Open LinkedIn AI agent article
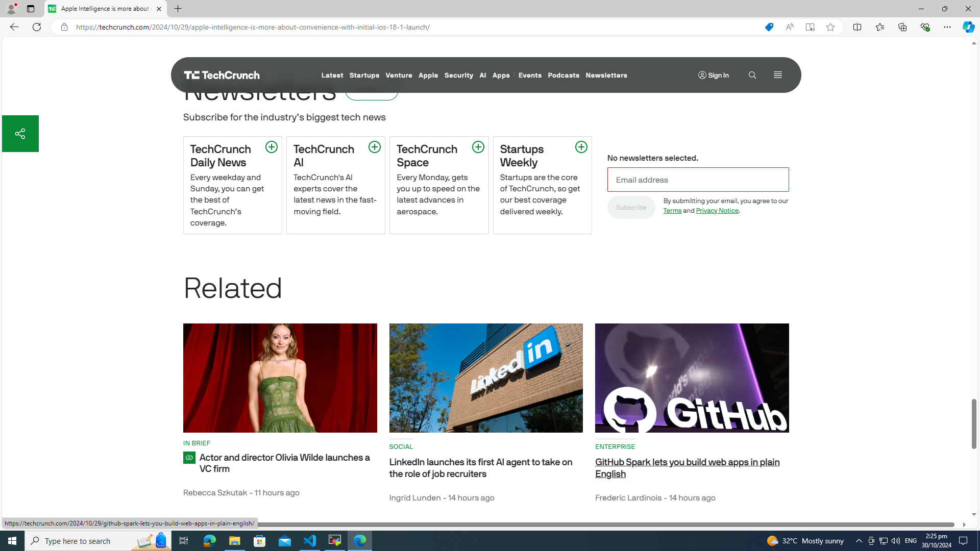Viewport: 980px width, 551px height. 480,468
